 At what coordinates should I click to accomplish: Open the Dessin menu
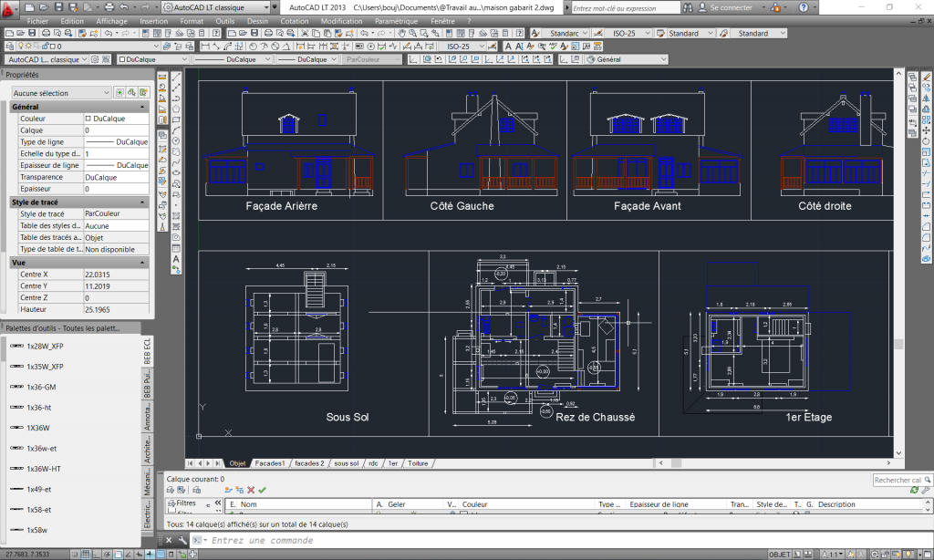point(257,21)
